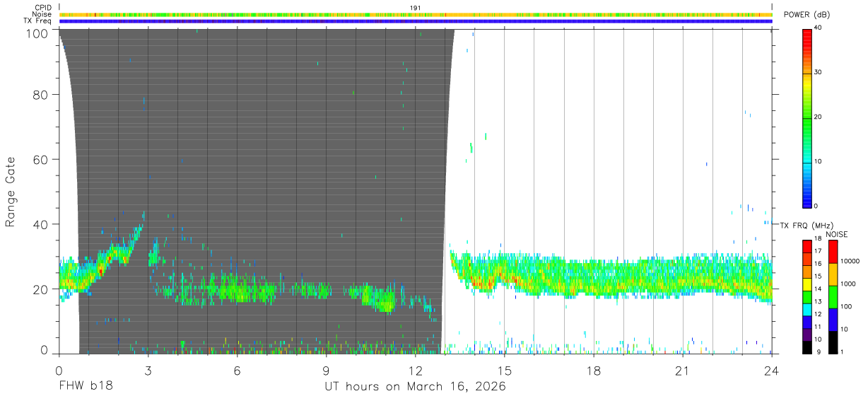Click the CPID value 191
This screenshot has width=868, height=401.
pos(416,8)
